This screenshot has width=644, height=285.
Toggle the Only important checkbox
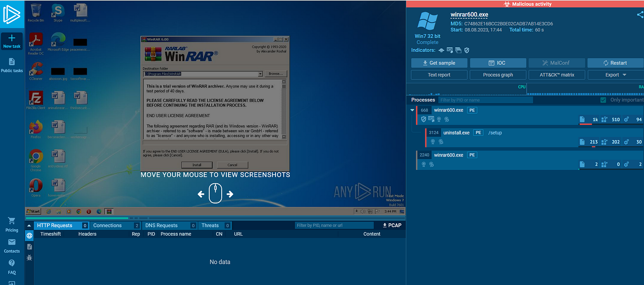[x=603, y=100]
